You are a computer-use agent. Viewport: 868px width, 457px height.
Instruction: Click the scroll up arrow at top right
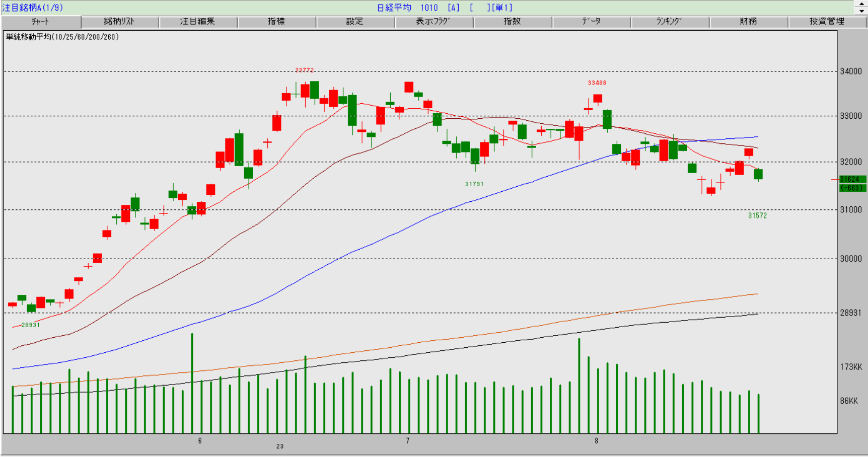pos(861,4)
